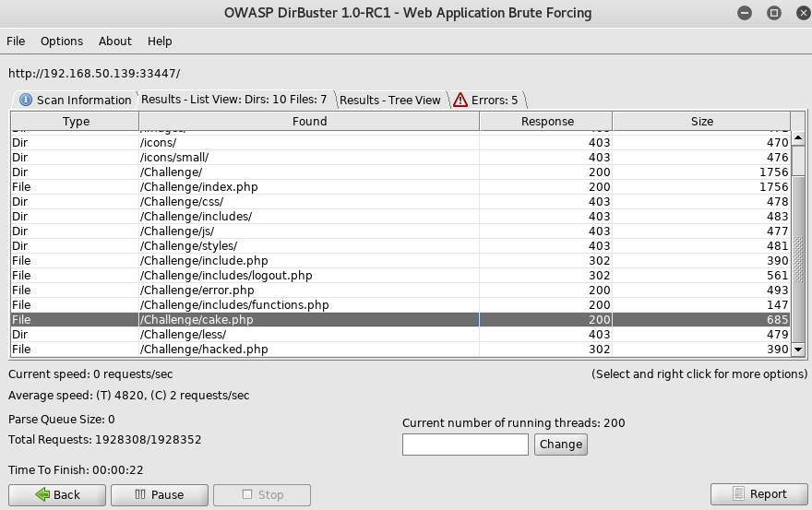
Task: Click the red warning triangle icon on Errors tab
Action: [460, 100]
